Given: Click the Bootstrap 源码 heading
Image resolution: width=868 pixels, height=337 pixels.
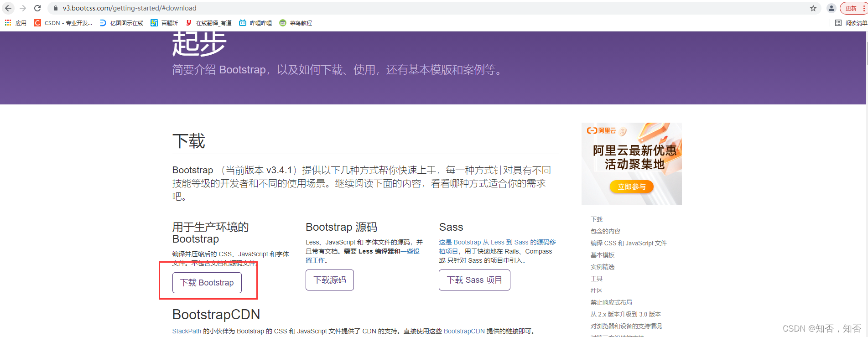Looking at the screenshot, I should (341, 227).
